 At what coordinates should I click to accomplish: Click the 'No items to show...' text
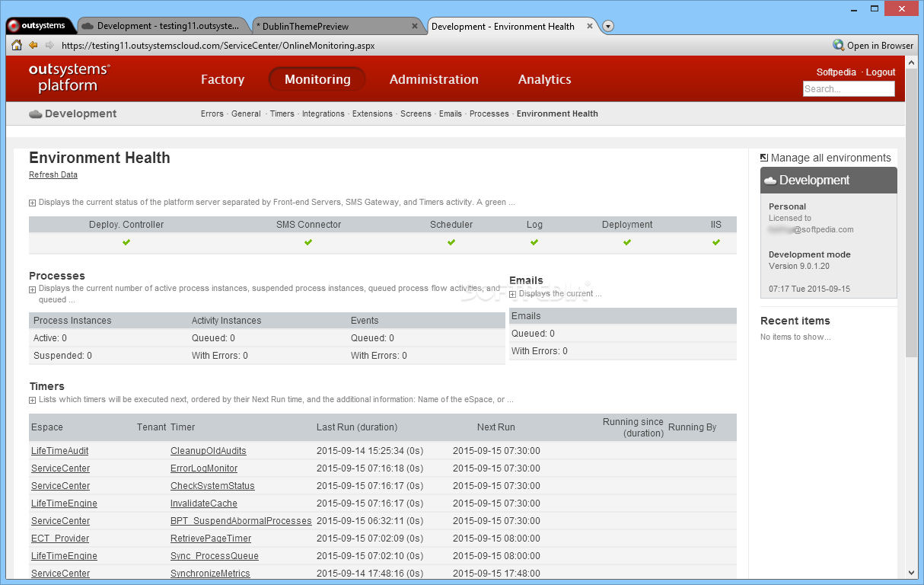[795, 337]
